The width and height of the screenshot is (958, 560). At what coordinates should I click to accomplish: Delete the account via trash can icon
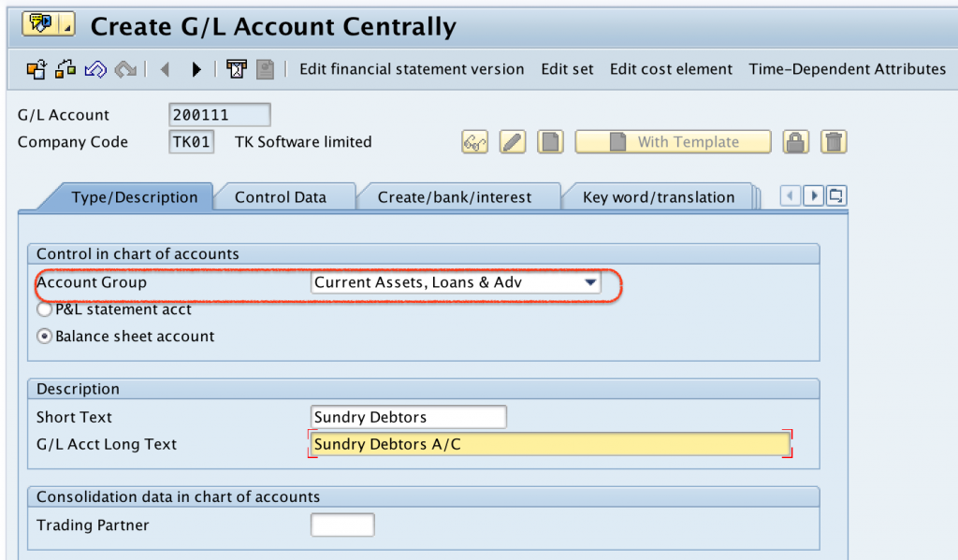833,142
